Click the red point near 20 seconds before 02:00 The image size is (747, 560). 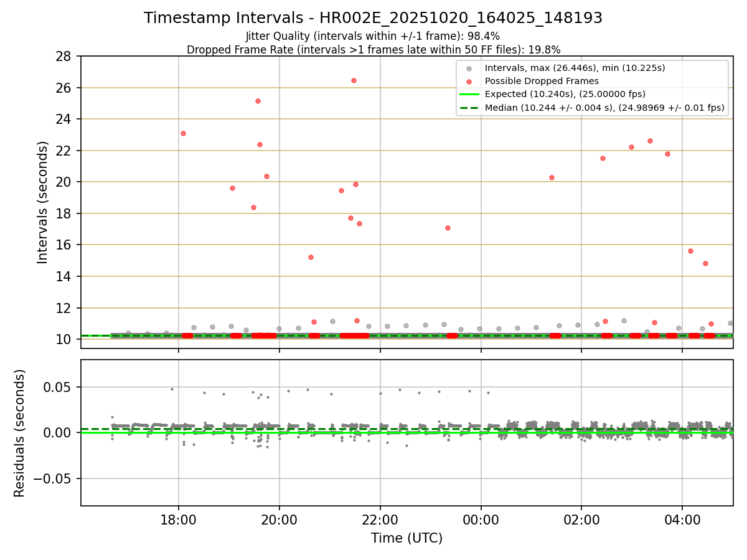coord(552,177)
